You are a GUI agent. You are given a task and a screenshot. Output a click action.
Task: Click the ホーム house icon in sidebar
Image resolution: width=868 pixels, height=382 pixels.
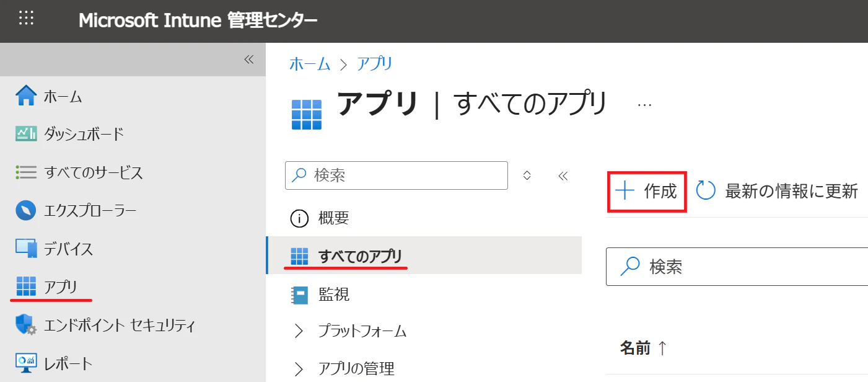[26, 96]
